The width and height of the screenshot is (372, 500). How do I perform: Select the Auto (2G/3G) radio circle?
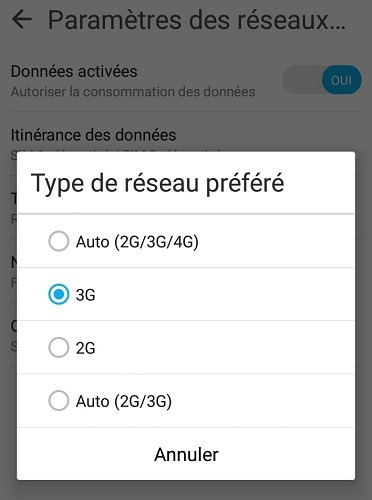(x=59, y=400)
